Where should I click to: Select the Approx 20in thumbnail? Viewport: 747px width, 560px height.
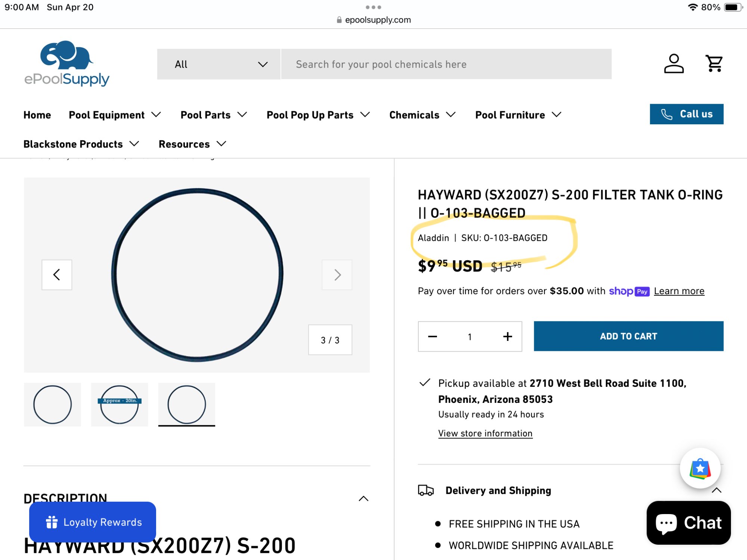click(120, 405)
